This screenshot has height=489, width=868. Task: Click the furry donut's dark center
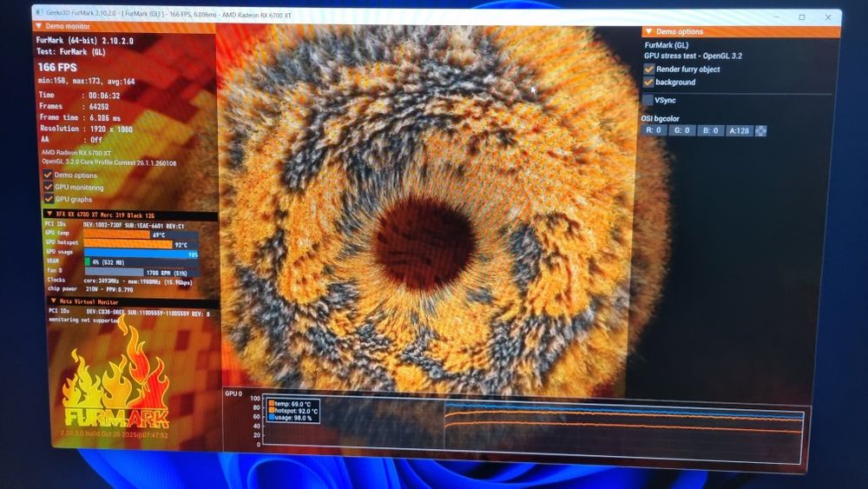(424, 244)
